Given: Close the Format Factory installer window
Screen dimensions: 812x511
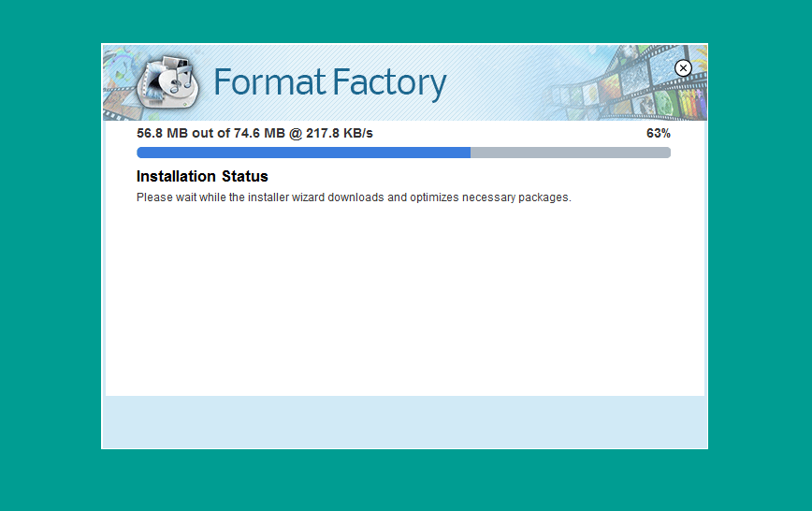Looking at the screenshot, I should 683,68.
